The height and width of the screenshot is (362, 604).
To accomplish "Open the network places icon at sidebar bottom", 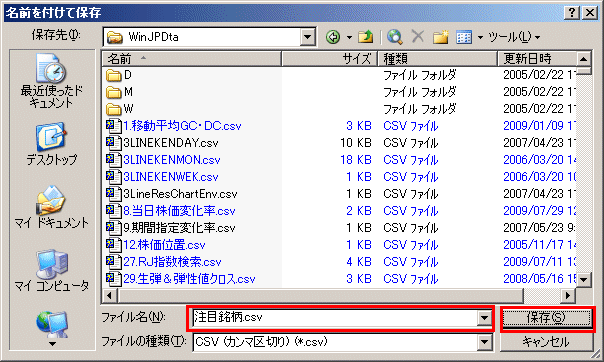I will 52,323.
